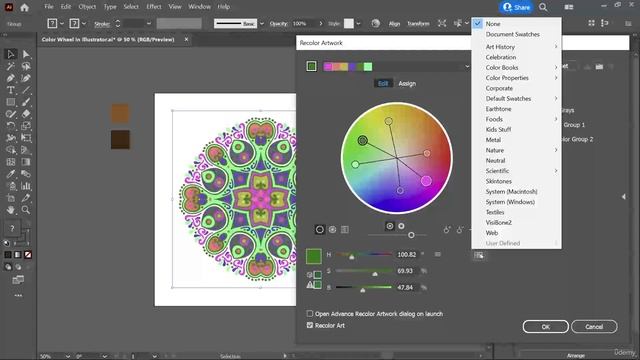Viewport: 640px width, 360px height.
Task: Activate the Rotate tool
Action: point(11,126)
